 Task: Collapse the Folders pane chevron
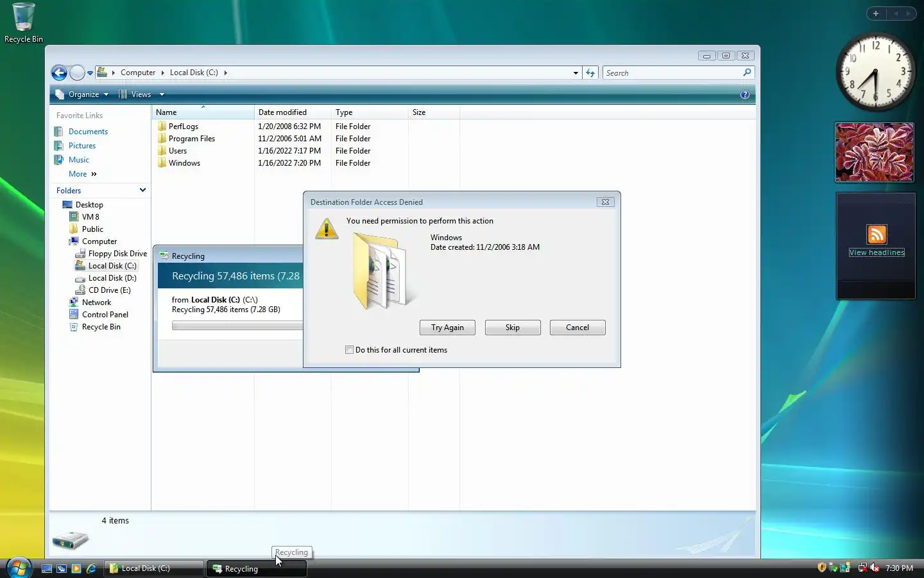tap(142, 190)
